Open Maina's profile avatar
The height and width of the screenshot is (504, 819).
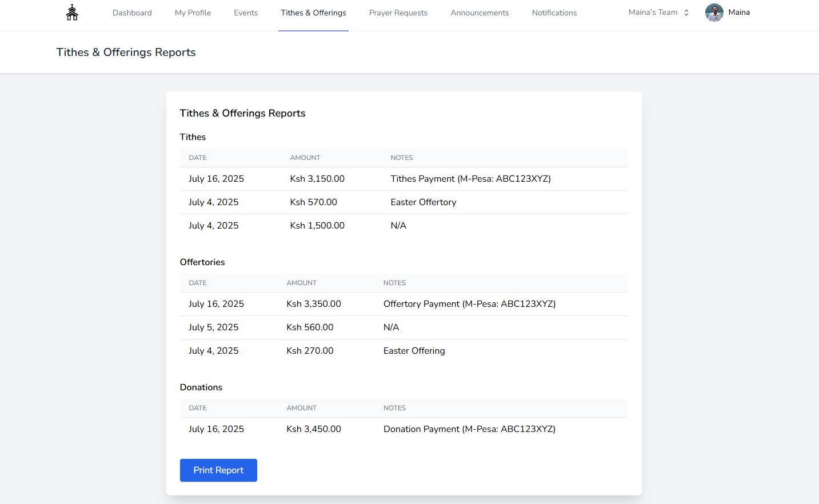(x=714, y=13)
